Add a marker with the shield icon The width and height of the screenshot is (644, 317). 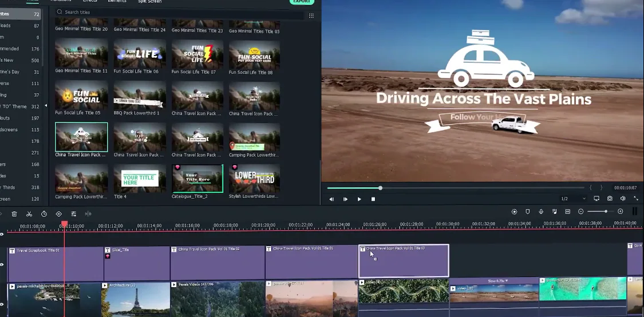pos(528,212)
